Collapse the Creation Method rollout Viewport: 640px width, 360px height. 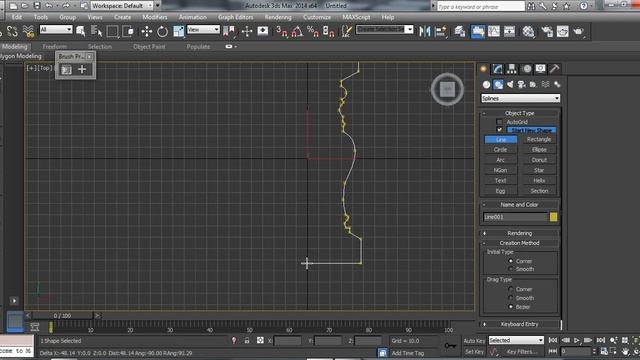click(x=519, y=243)
